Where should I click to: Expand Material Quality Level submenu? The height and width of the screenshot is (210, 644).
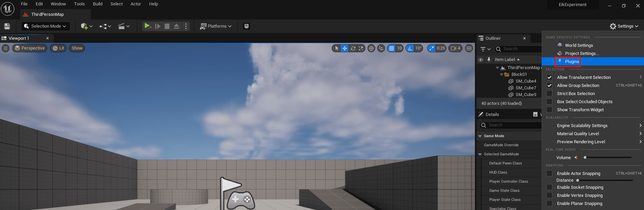(x=593, y=133)
